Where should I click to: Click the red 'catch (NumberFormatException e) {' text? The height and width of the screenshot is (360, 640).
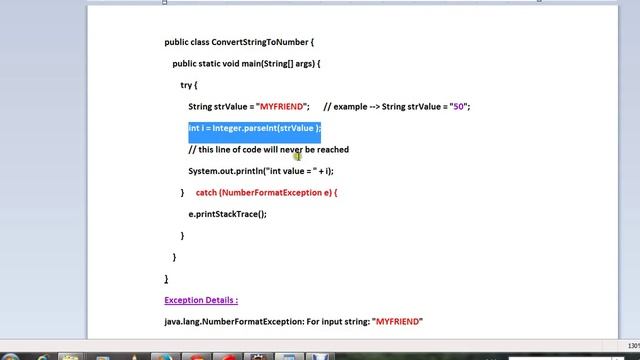267,193
